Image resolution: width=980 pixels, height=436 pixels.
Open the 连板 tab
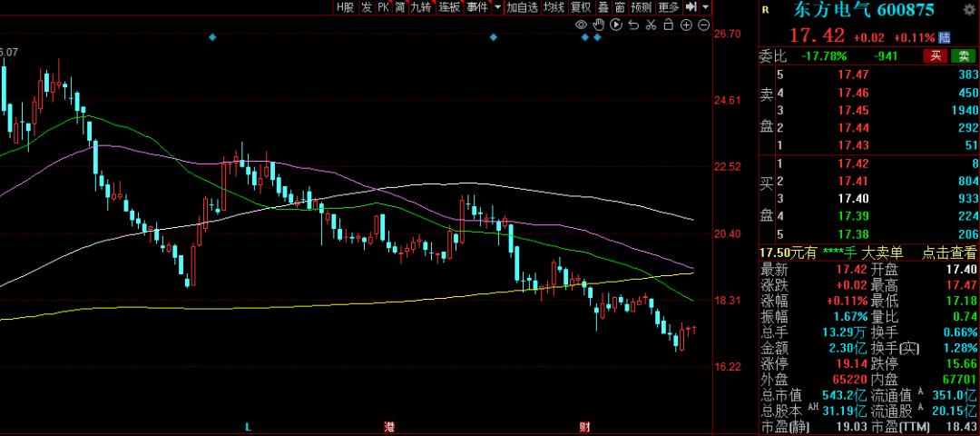pos(449,7)
